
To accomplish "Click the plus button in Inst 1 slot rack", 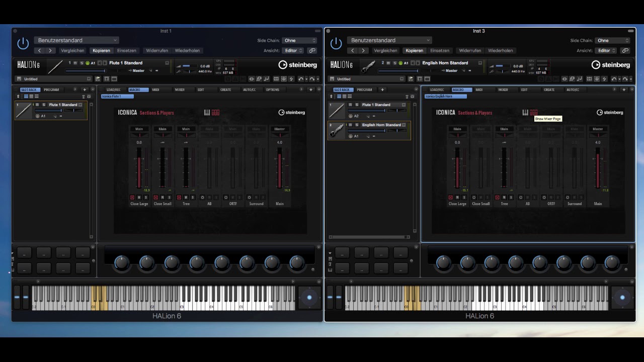I will [x=85, y=89].
